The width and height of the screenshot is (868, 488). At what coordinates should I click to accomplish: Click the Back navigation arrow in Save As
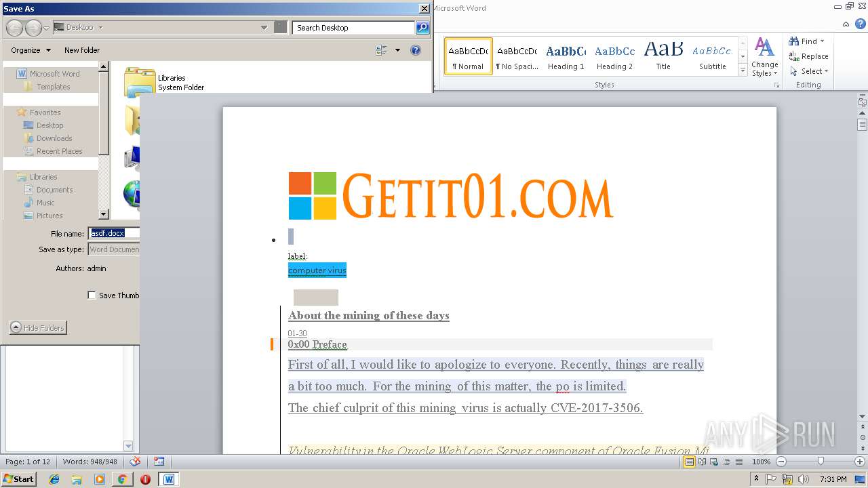[x=14, y=28]
